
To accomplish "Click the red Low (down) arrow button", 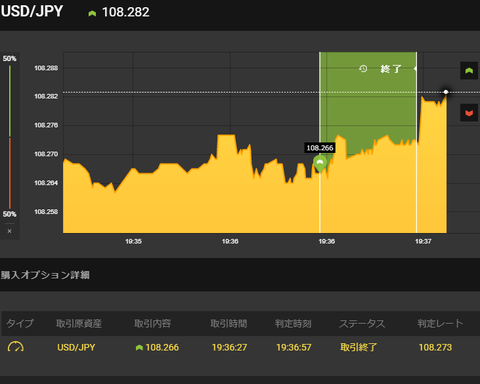I will pos(469,113).
